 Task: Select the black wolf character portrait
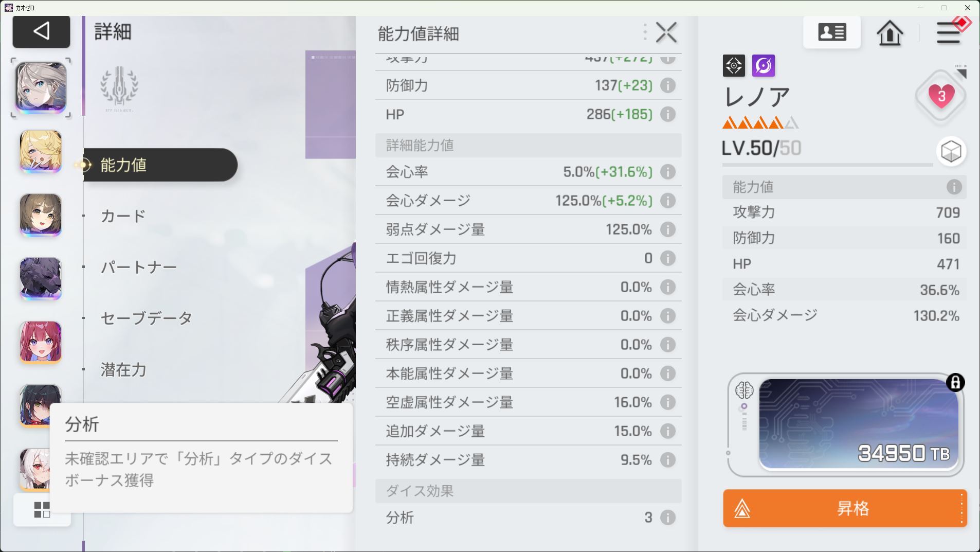click(41, 279)
